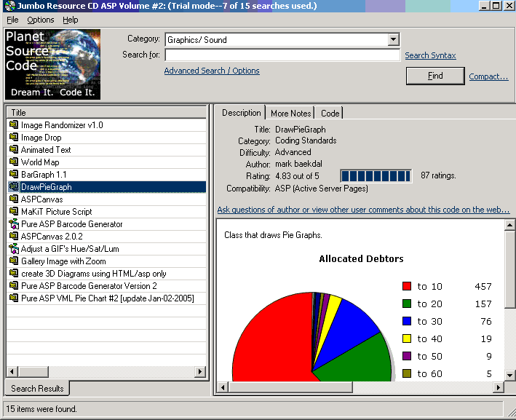516x420 pixels.
Task: Click the Allocated Debtors pie chart
Action: point(312,337)
